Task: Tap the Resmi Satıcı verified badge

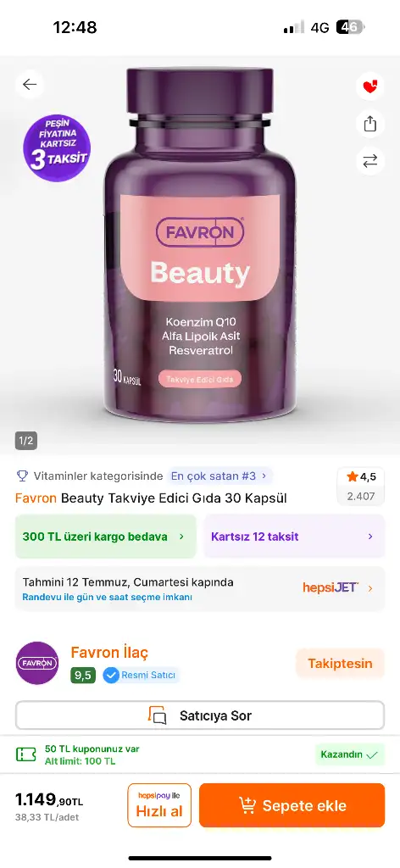Action: (142, 676)
